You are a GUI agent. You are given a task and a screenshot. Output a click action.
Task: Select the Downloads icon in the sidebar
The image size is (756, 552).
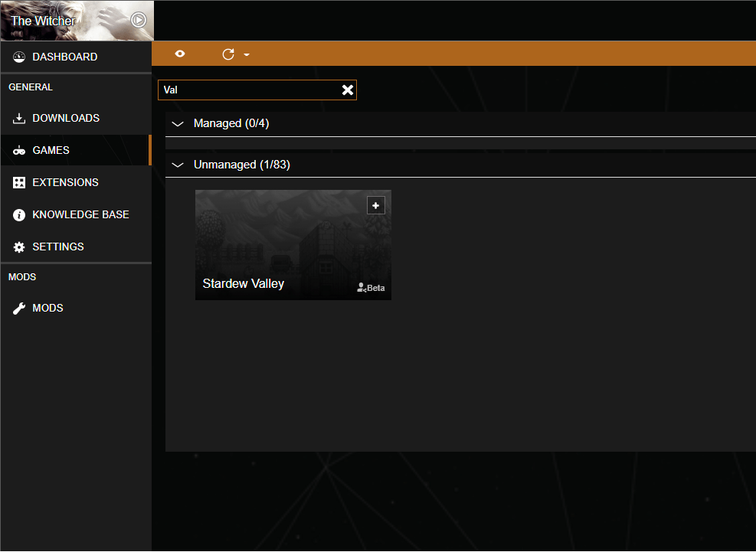point(18,118)
